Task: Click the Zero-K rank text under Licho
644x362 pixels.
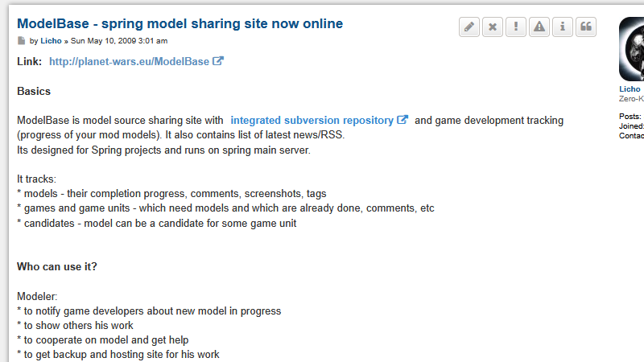Action: [631, 99]
